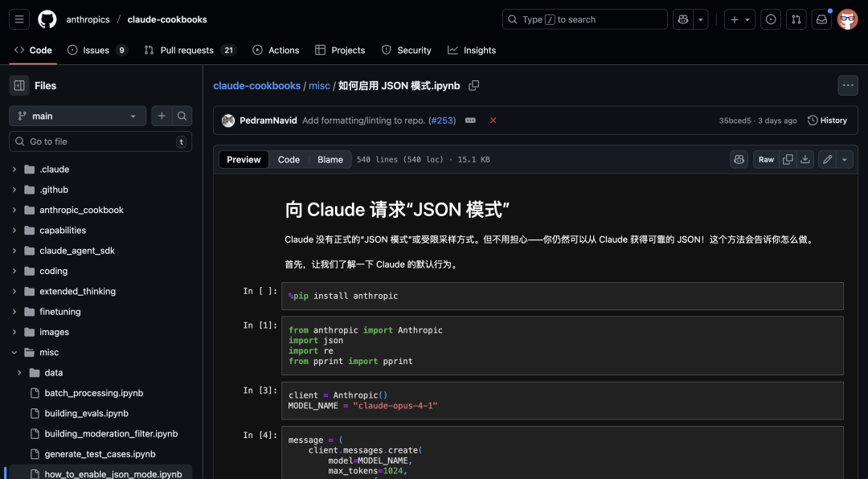Go to GitHub home via Octocat logo
The height and width of the screenshot is (479, 868).
pyautogui.click(x=47, y=19)
